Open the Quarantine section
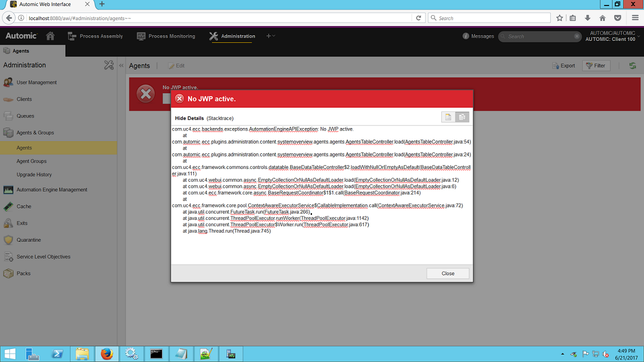644x362 pixels. click(x=28, y=240)
